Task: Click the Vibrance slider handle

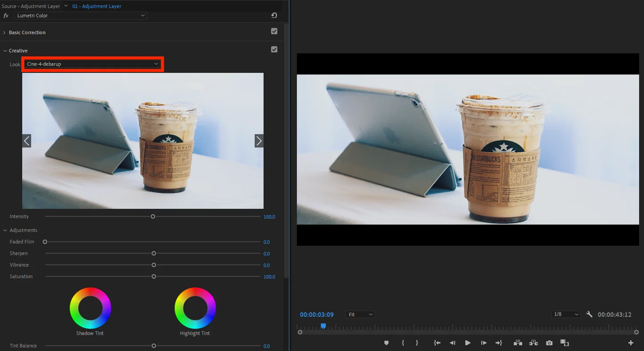Action: [154, 265]
